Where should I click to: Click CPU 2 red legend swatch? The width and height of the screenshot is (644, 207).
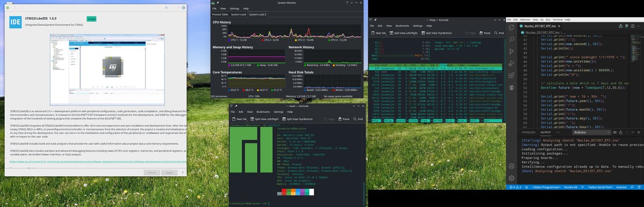coord(262,40)
